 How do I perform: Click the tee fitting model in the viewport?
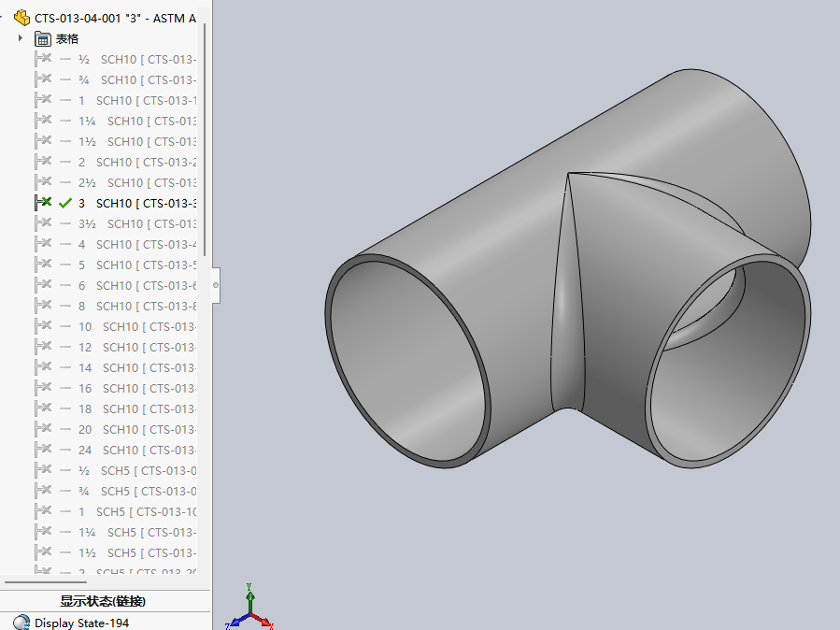click(568, 269)
